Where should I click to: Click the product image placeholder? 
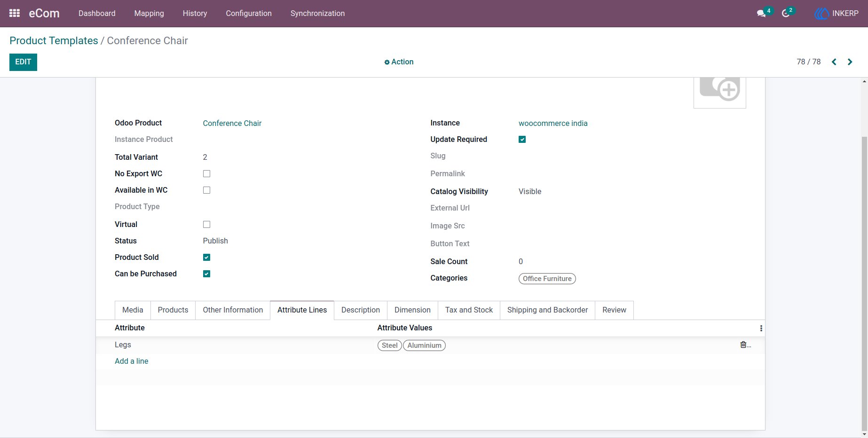point(720,92)
